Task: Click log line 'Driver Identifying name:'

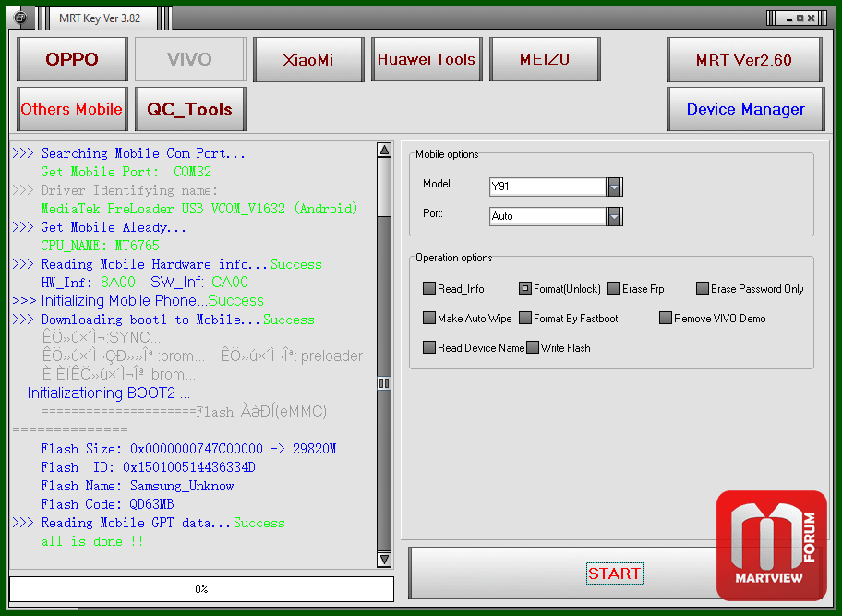Action: [x=114, y=190]
